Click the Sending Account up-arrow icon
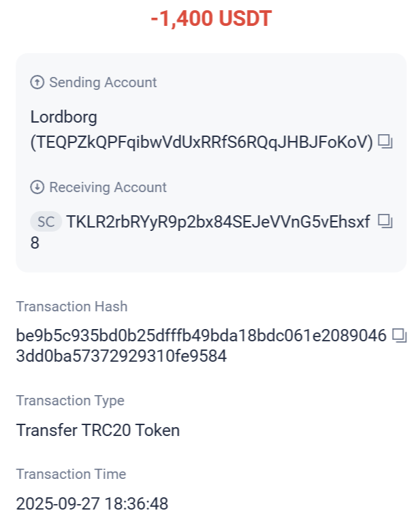The image size is (420, 530). pyautogui.click(x=37, y=82)
